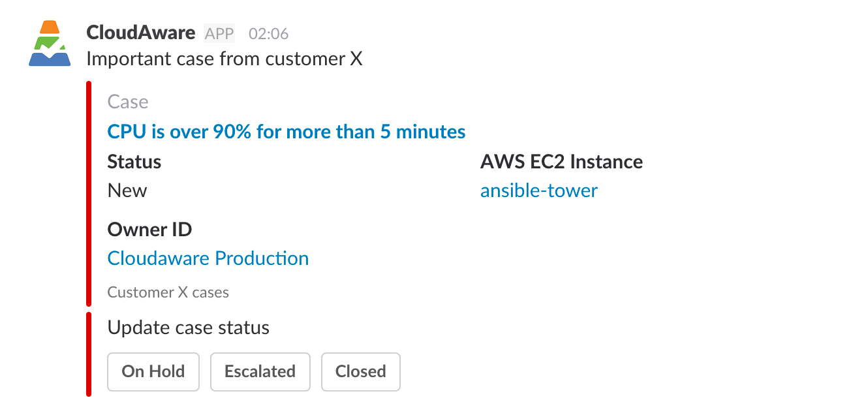This screenshot has width=868, height=415.
Task: Click the CloudAware app avatar icon
Action: (50, 43)
